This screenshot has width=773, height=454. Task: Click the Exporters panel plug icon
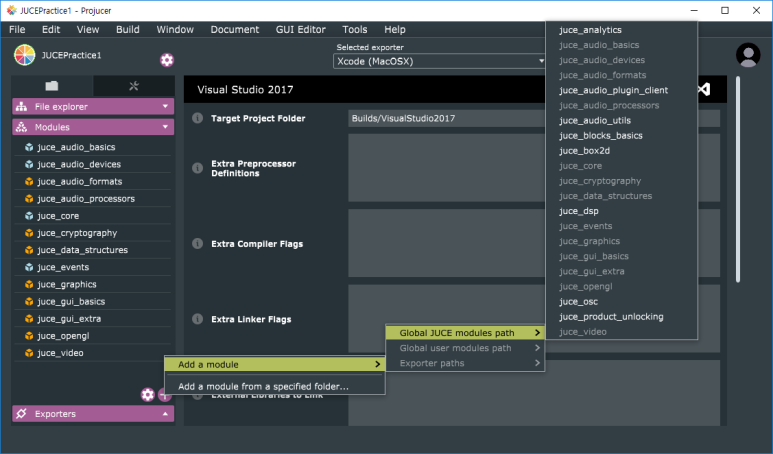(x=21, y=414)
